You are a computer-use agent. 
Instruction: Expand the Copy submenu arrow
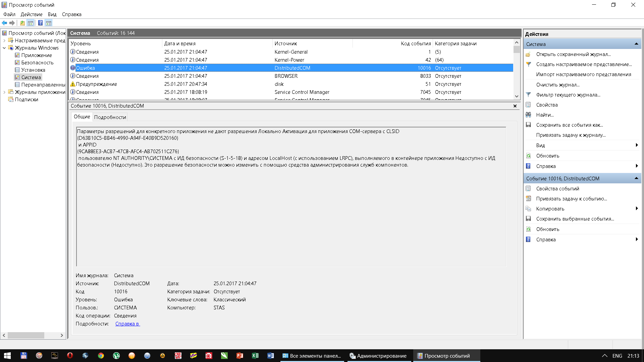636,209
